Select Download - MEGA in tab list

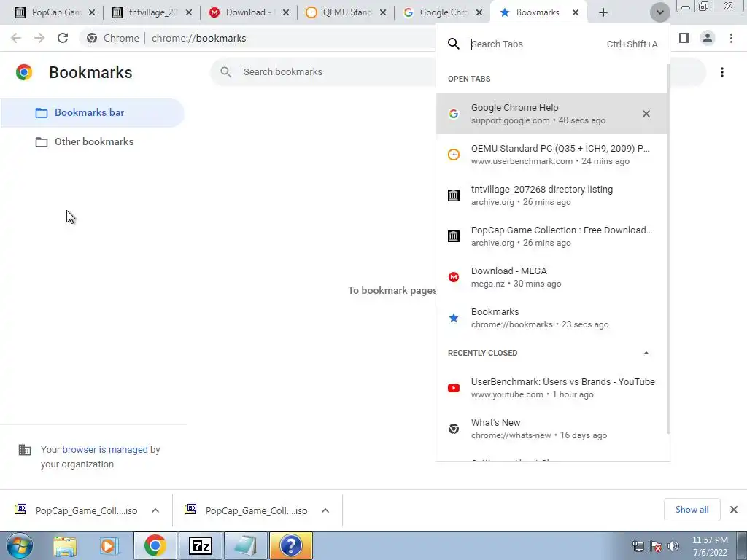[551, 277]
